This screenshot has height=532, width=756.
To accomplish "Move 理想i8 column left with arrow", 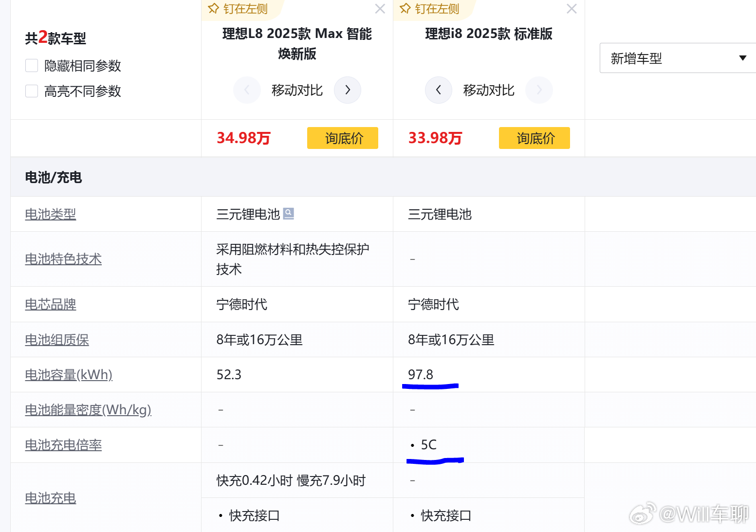I will click(x=439, y=90).
